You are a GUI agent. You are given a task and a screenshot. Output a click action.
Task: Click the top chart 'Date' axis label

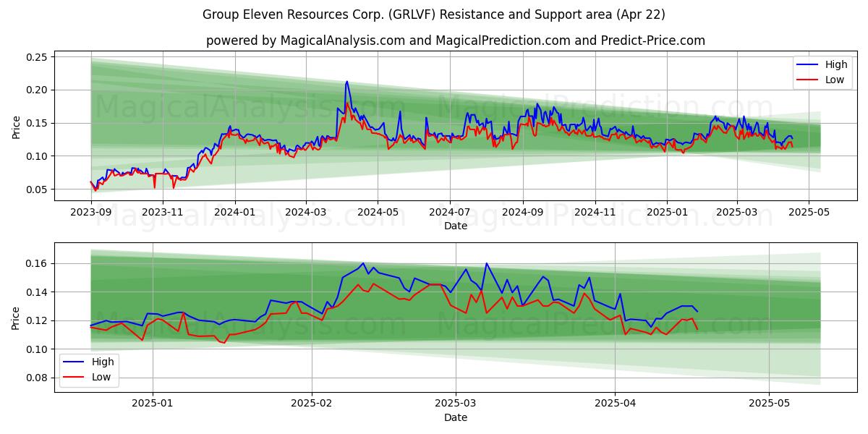[x=456, y=226]
